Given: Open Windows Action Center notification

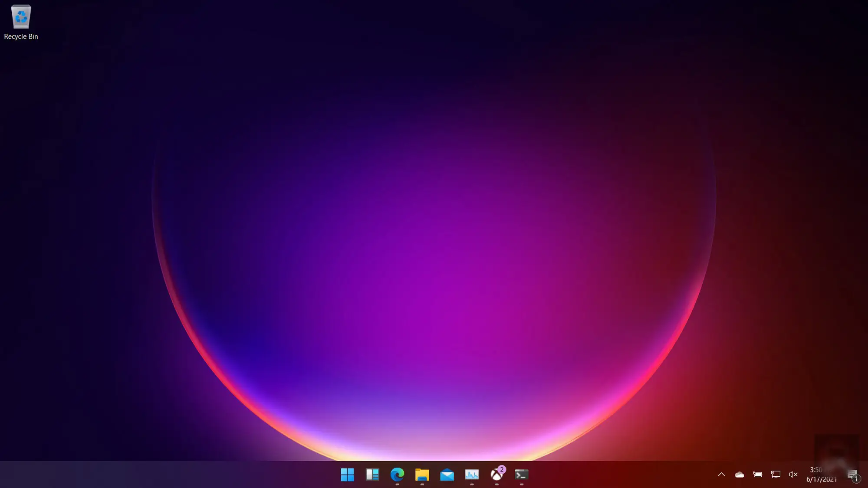Looking at the screenshot, I should click(x=854, y=475).
